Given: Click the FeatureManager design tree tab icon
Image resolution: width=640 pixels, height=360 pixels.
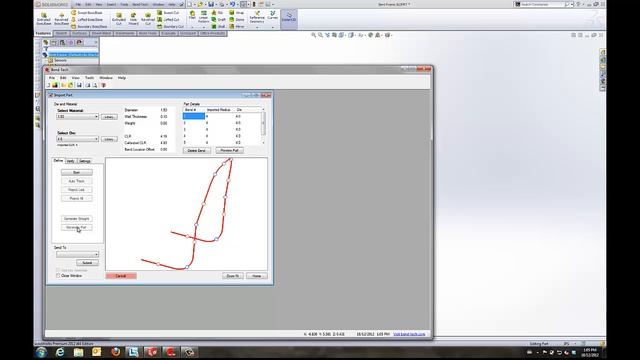Looking at the screenshot, I should 46,42.
